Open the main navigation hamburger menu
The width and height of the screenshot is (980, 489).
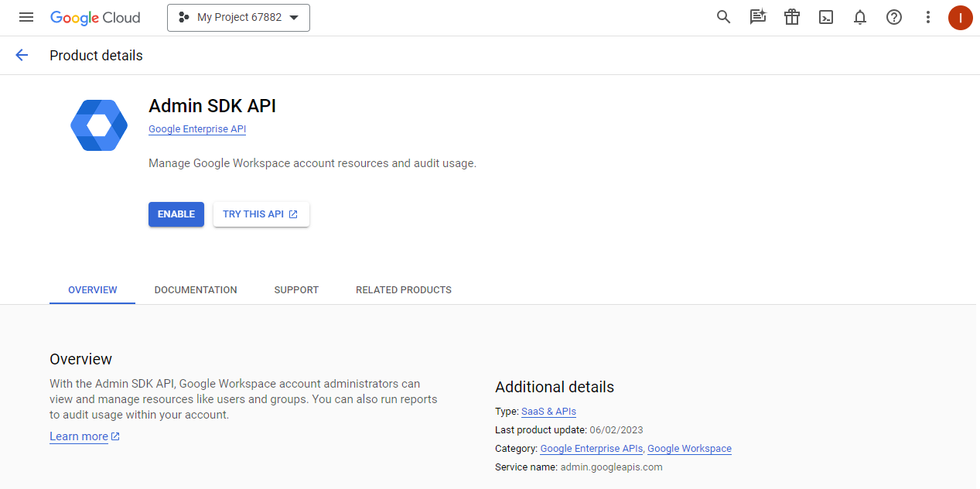(26, 17)
